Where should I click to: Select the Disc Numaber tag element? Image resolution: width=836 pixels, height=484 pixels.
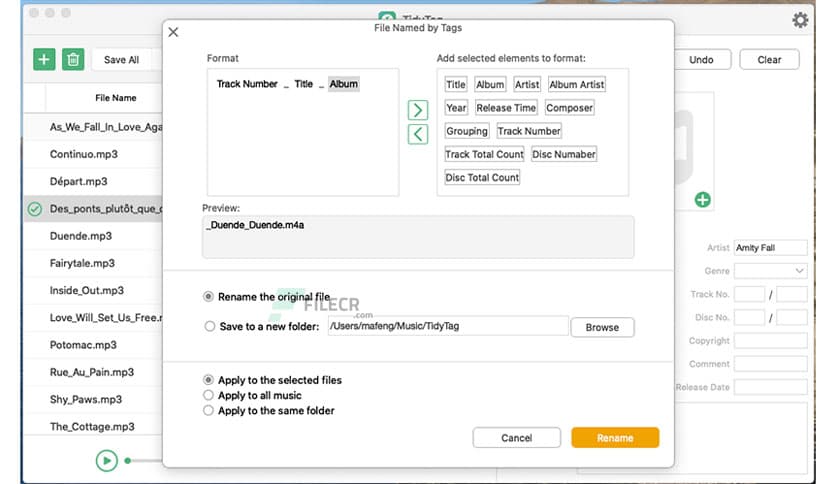pos(564,154)
